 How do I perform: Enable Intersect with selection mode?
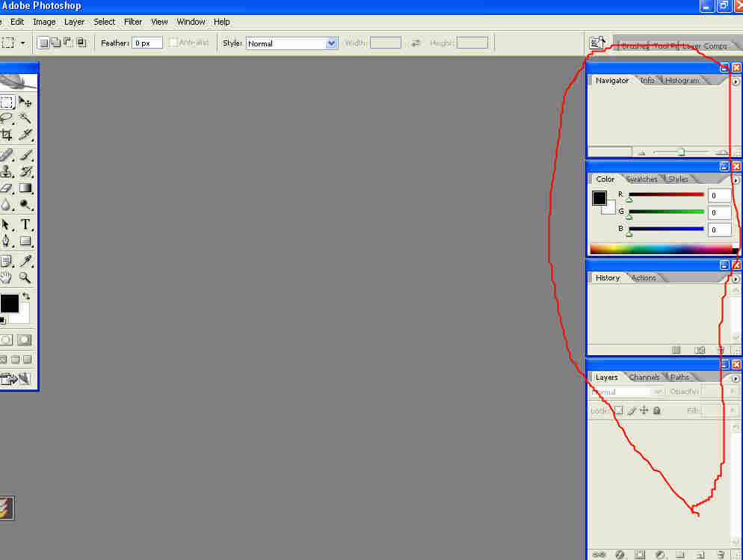[81, 43]
